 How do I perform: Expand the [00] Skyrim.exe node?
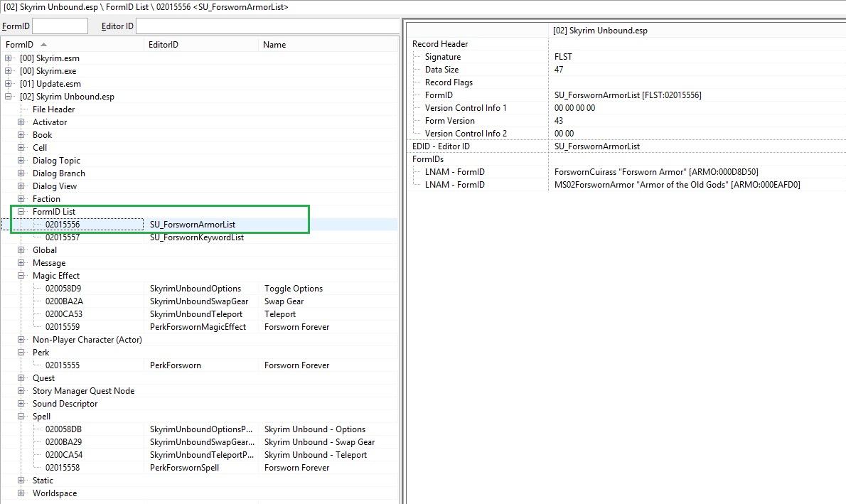click(8, 70)
